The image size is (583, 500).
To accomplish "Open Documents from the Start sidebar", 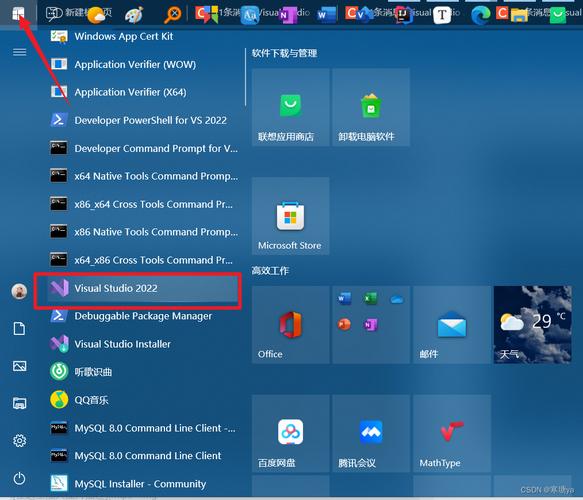I will point(19,329).
